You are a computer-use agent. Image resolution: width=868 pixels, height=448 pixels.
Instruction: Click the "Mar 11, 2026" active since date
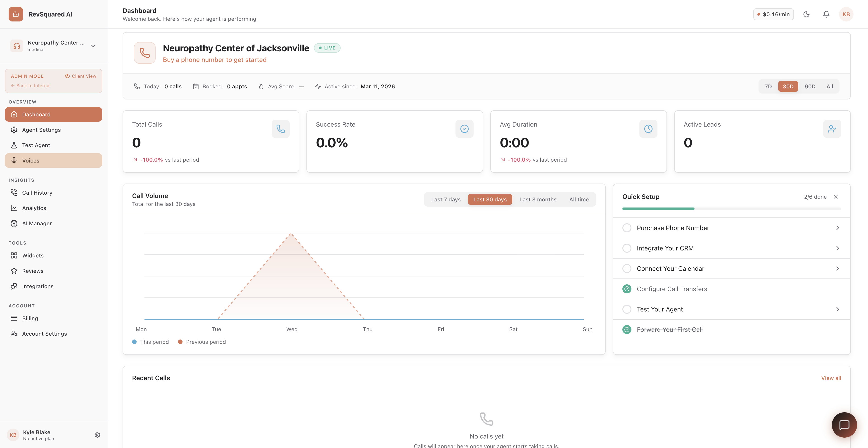point(378,87)
